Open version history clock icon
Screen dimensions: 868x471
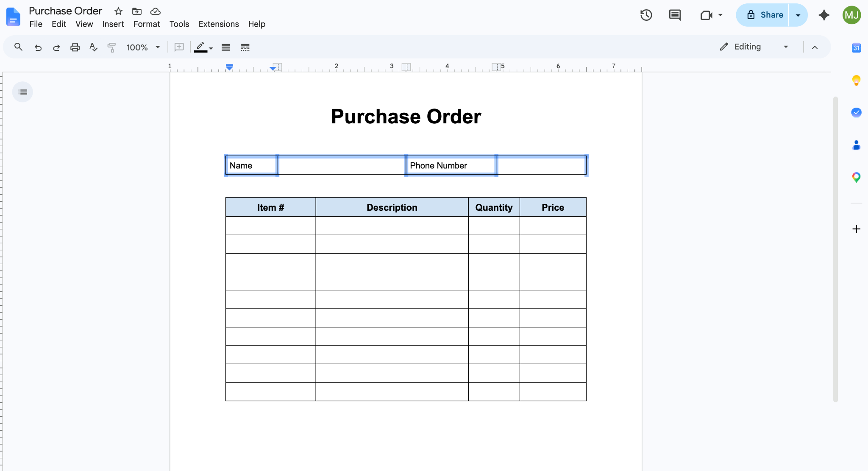646,15
